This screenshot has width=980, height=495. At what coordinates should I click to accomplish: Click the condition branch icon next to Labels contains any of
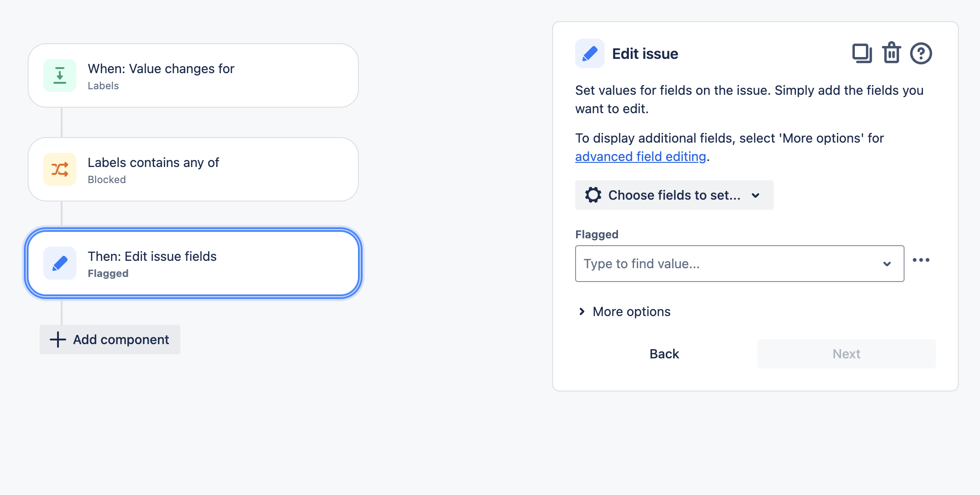point(59,169)
